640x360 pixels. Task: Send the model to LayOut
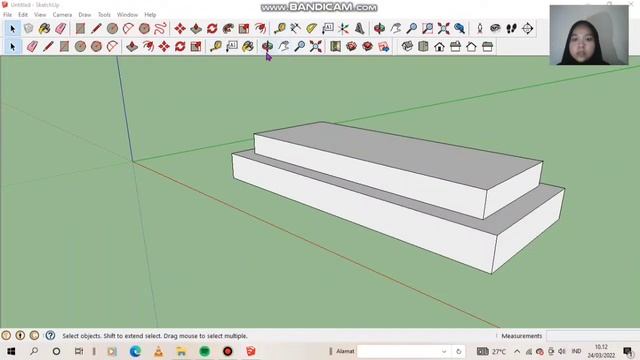(384, 46)
